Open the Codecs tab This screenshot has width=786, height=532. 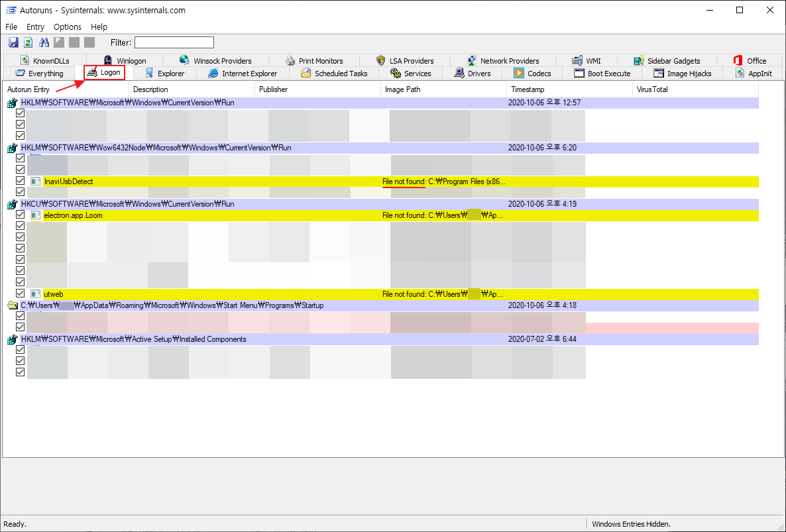(x=532, y=73)
